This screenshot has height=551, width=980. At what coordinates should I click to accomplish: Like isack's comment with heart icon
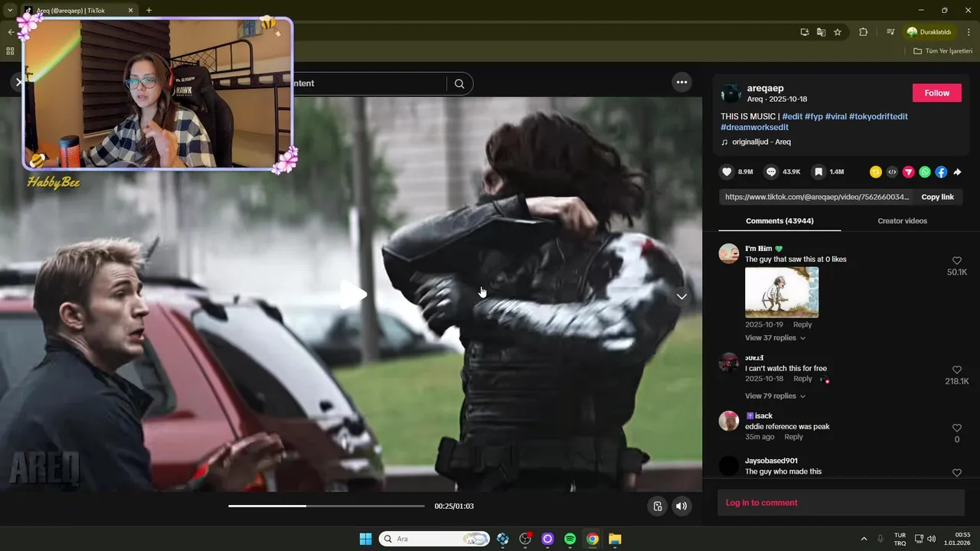tap(956, 428)
